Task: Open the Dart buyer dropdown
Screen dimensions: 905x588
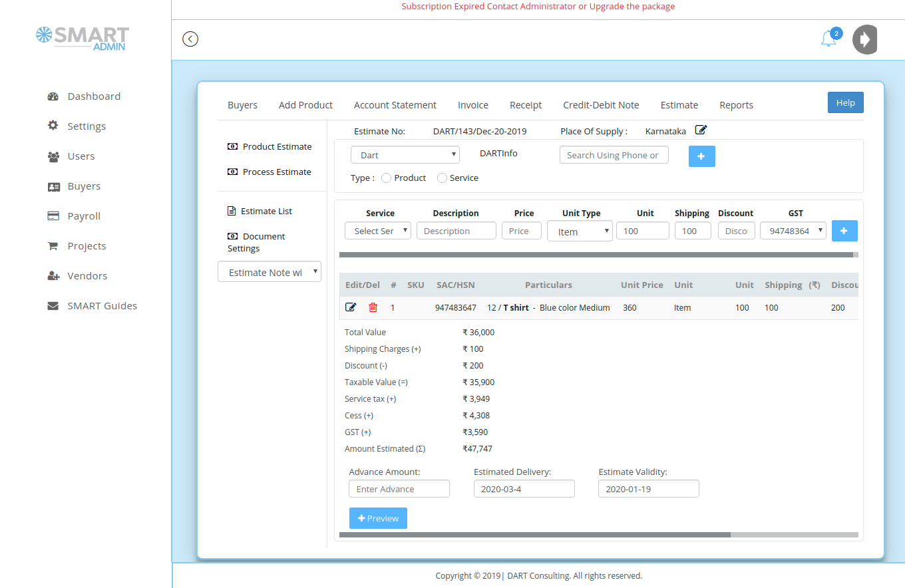Action: pyautogui.click(x=405, y=155)
